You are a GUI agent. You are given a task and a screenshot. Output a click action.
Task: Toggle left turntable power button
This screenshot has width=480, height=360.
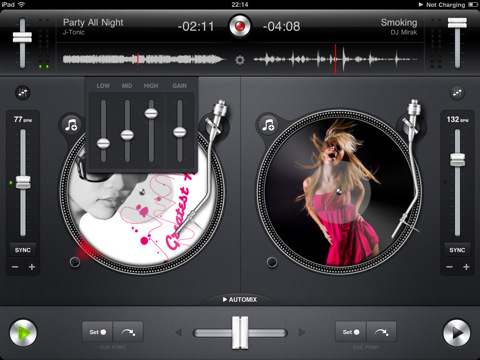(75, 262)
